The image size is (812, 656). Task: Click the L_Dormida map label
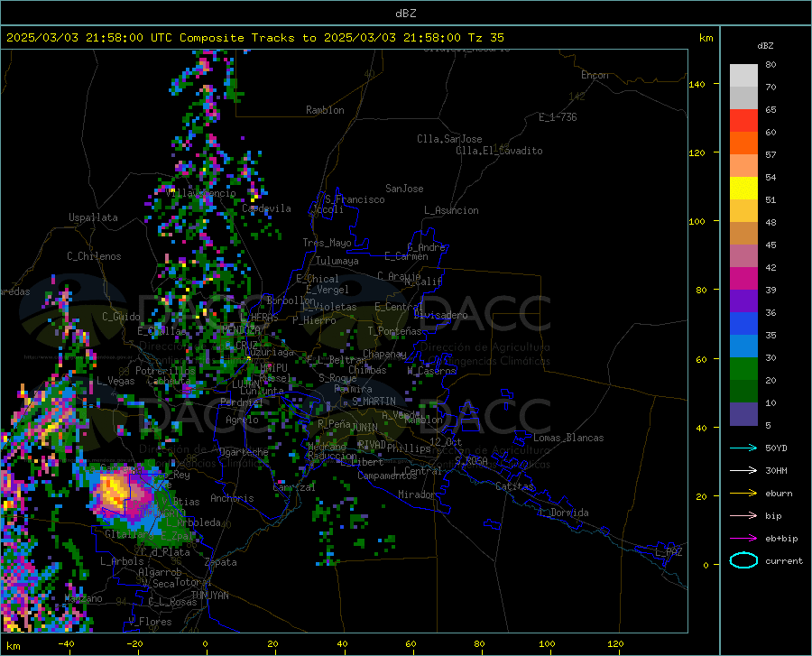564,513
